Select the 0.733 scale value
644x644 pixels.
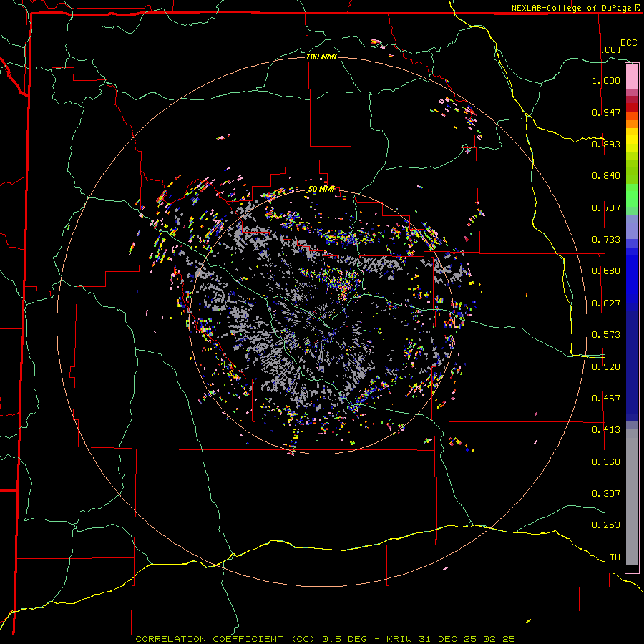click(606, 240)
